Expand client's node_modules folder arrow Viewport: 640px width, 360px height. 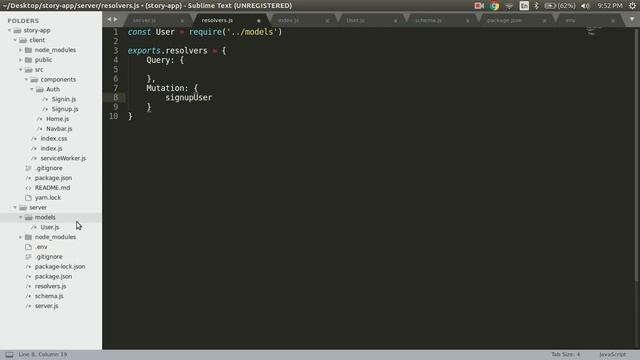[20, 50]
